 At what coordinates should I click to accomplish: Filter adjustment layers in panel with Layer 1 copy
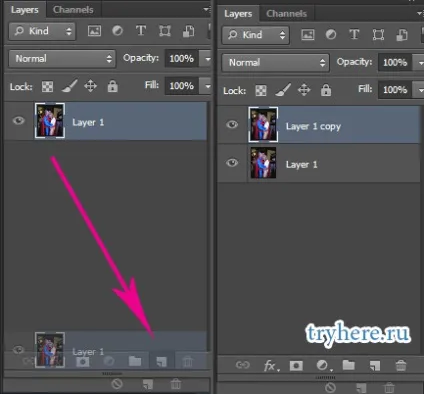pos(331,35)
